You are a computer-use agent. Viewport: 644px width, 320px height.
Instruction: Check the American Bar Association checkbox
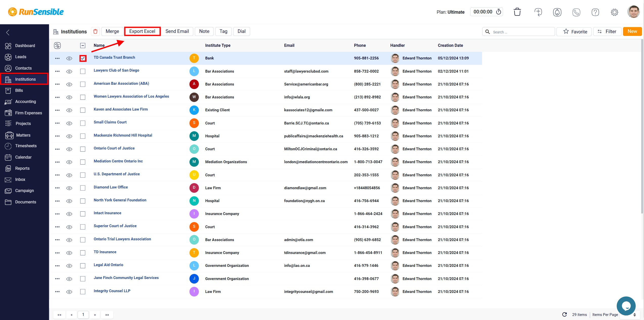click(83, 84)
